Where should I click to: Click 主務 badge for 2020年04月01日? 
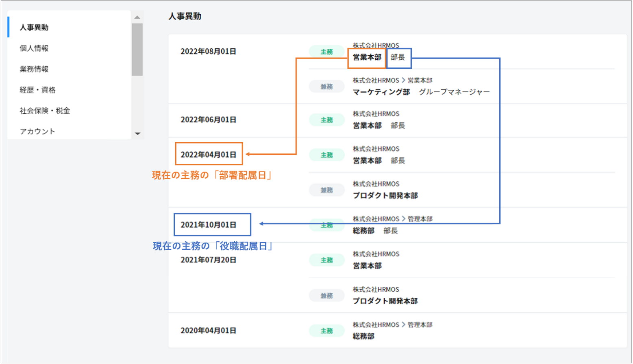[x=326, y=331]
